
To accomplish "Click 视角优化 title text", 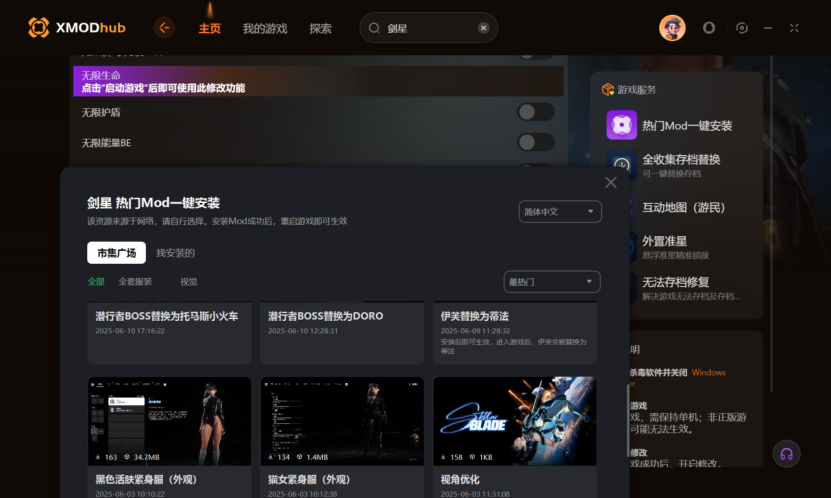I will pyautogui.click(x=460, y=479).
